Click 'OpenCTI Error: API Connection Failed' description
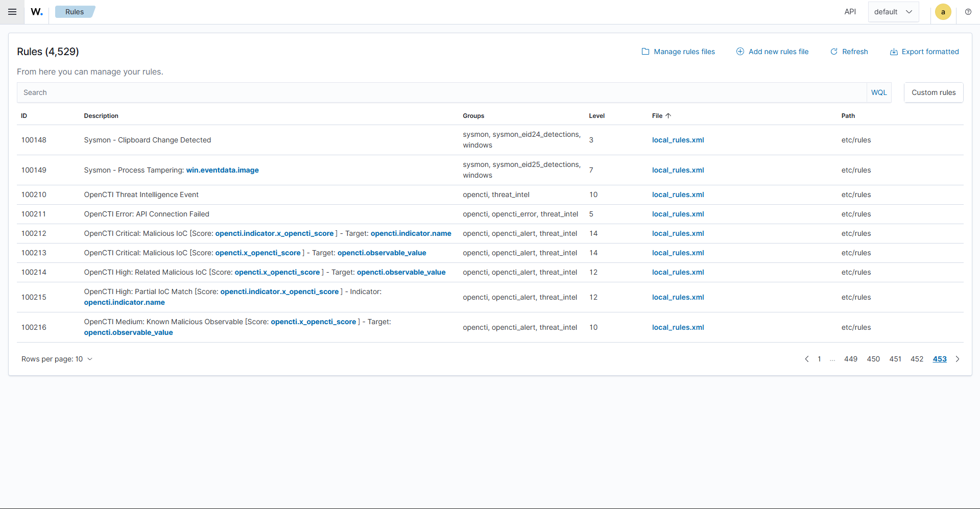The image size is (980, 509). [147, 214]
